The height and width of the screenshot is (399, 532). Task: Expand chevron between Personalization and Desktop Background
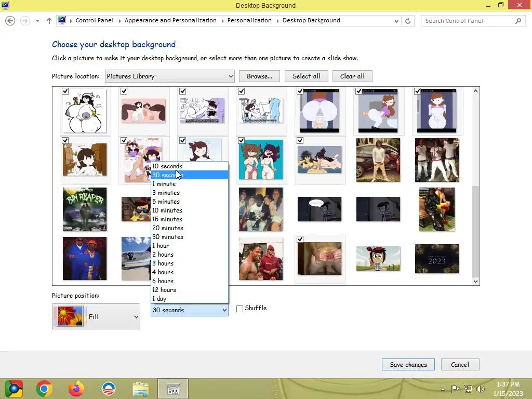(x=278, y=21)
